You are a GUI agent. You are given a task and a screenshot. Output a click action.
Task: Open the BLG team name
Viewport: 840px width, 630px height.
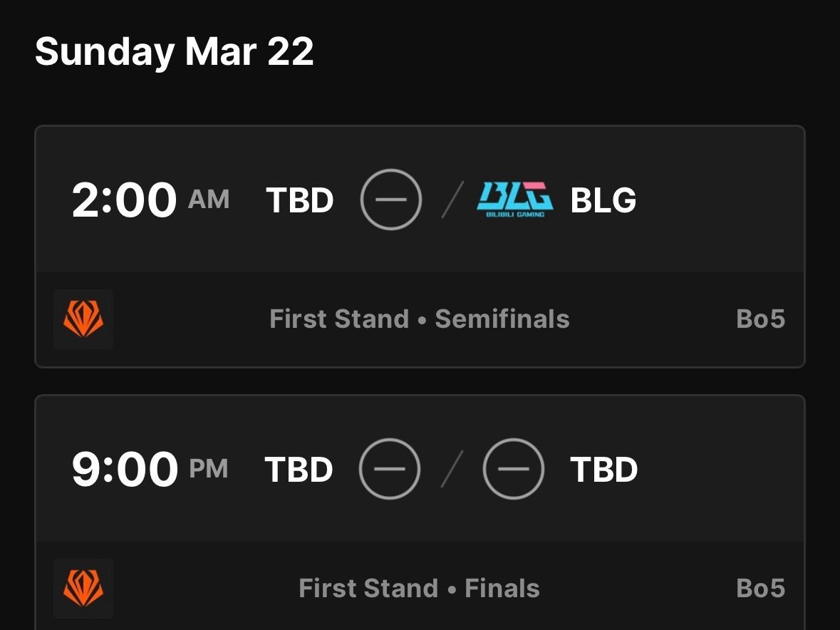pyautogui.click(x=603, y=201)
